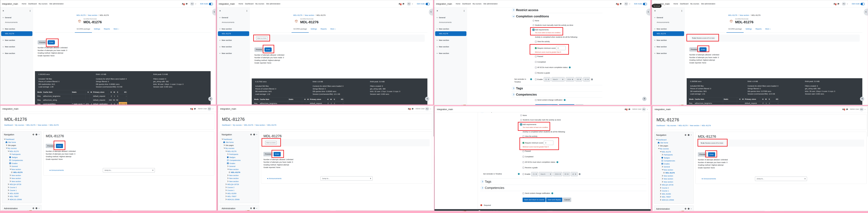
Task: Click Save and return to course
Action: 534,200
